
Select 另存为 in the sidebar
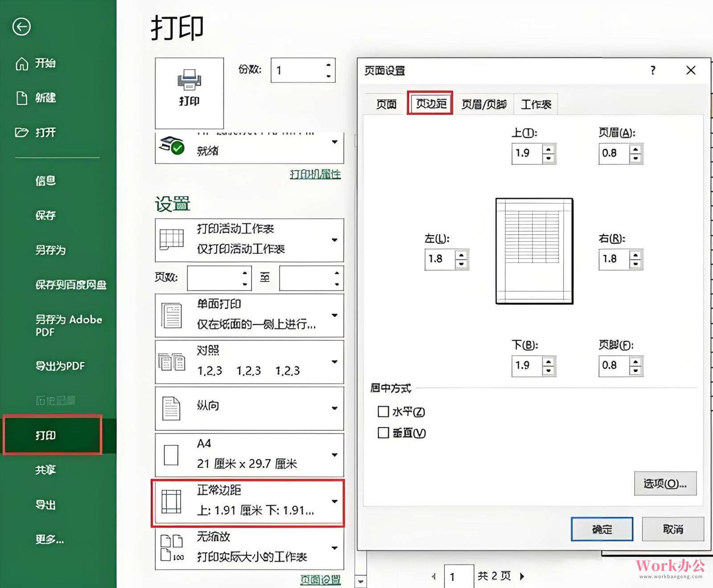[x=50, y=250]
